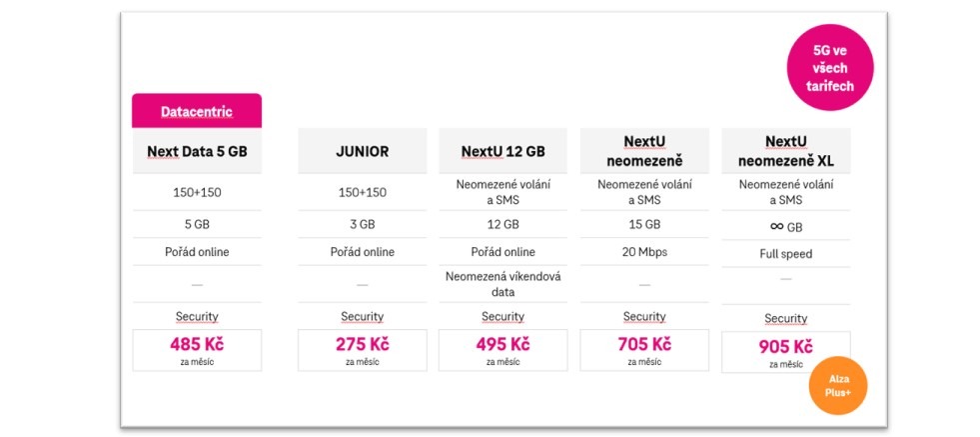Image resolution: width=980 pixels, height=437 pixels.
Task: Open Security link under Next Data 5 GB
Action: pos(196,317)
